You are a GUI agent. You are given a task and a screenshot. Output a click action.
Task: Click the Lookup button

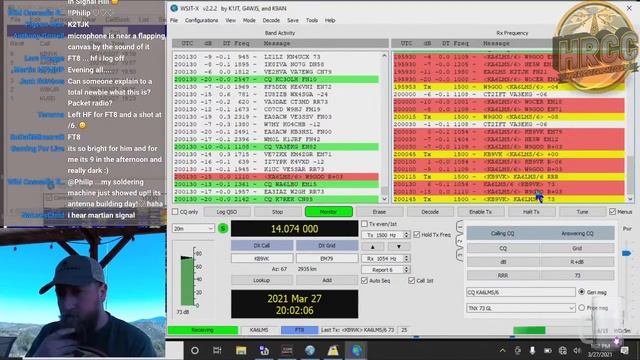point(261,280)
